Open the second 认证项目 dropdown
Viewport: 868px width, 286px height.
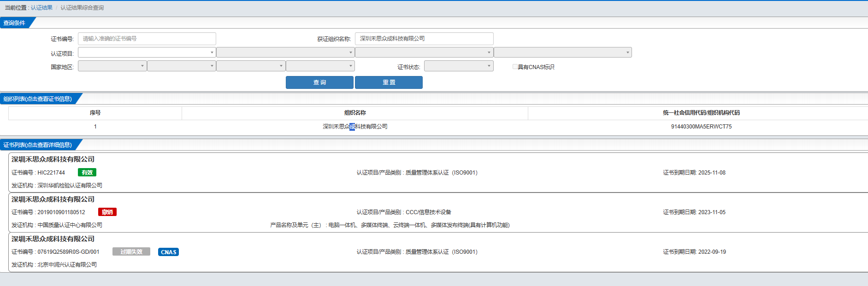(x=285, y=53)
